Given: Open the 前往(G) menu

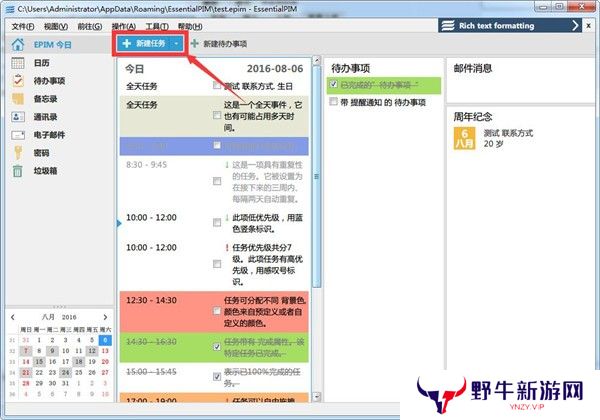Looking at the screenshot, I should (x=90, y=26).
